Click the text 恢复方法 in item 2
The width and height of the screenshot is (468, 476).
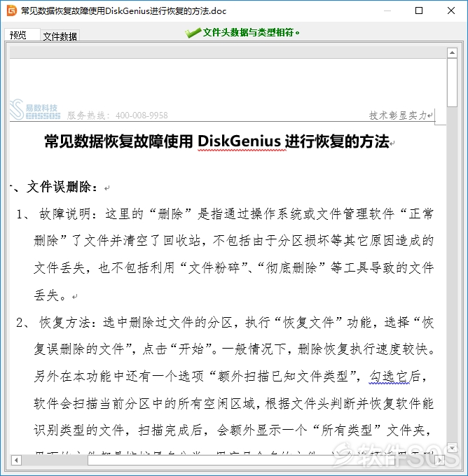(x=64, y=323)
